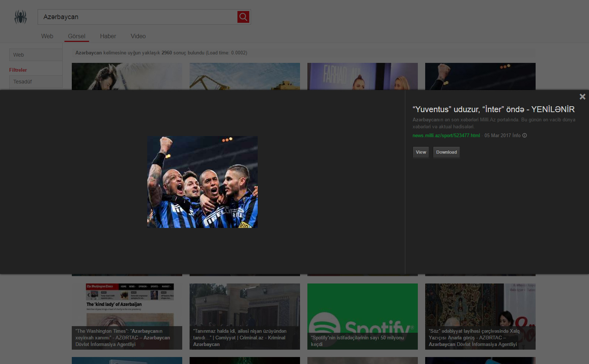The height and width of the screenshot is (364, 589).
Task: Close the image preview overlay
Action: [x=582, y=97]
